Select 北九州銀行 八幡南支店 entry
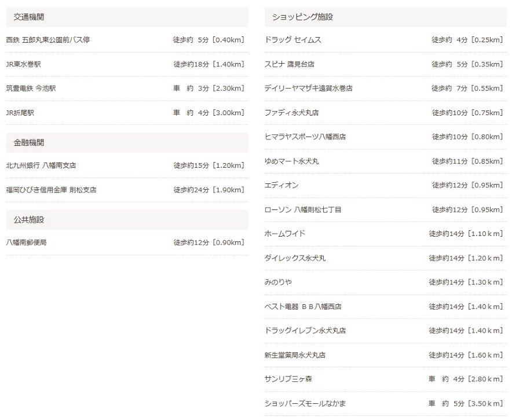 (x=41, y=165)
